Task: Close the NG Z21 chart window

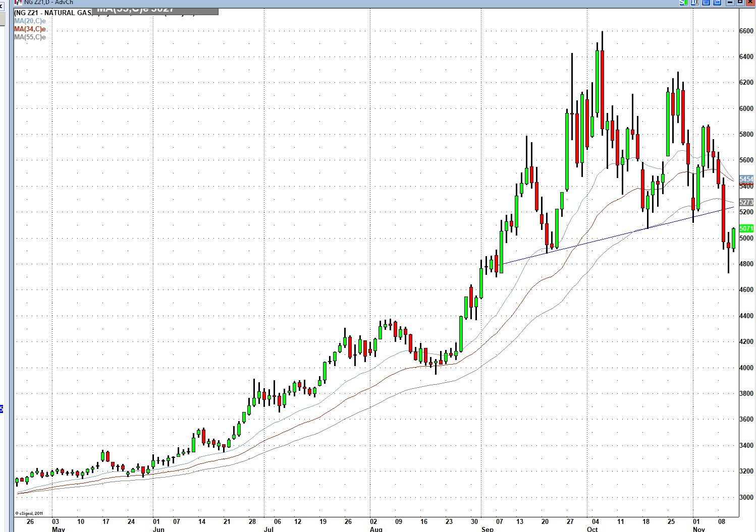Action: pyautogui.click(x=750, y=3)
